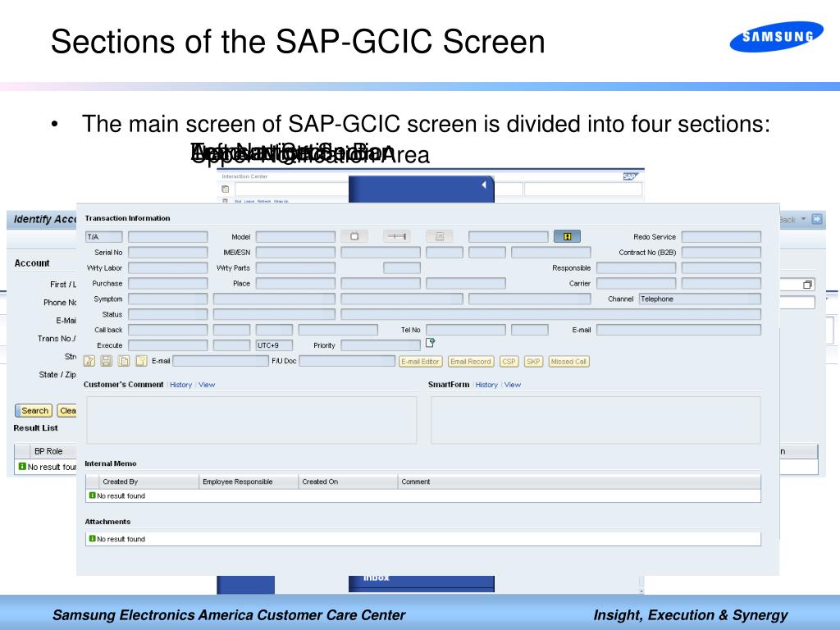Screen dimensions: 840x630
Task: Click the T/A field
Action: pyautogui.click(x=104, y=237)
